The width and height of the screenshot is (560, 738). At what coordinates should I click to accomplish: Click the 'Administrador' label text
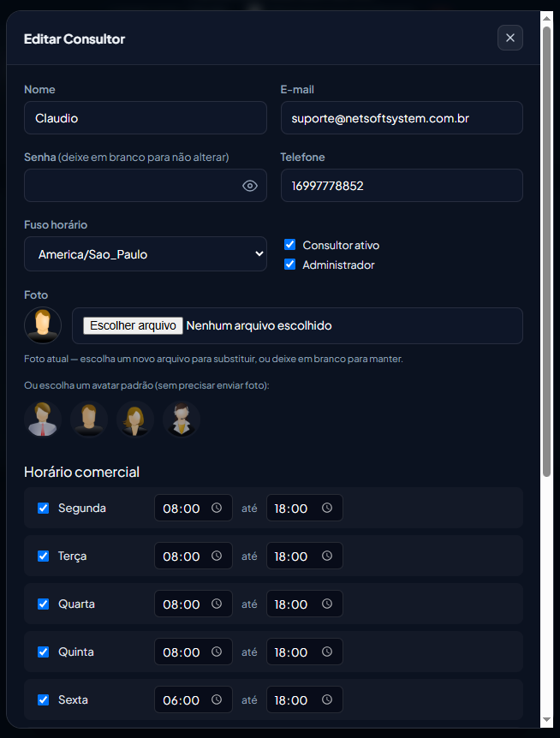pyautogui.click(x=338, y=265)
